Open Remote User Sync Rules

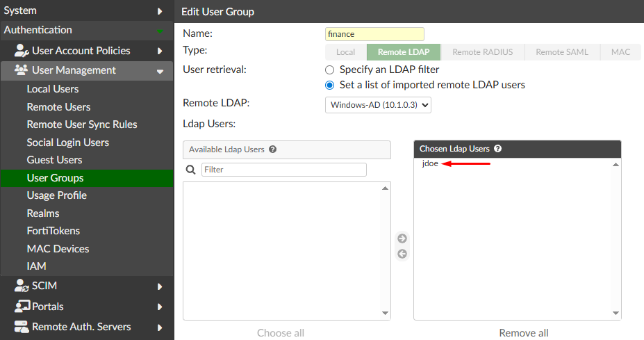(82, 124)
